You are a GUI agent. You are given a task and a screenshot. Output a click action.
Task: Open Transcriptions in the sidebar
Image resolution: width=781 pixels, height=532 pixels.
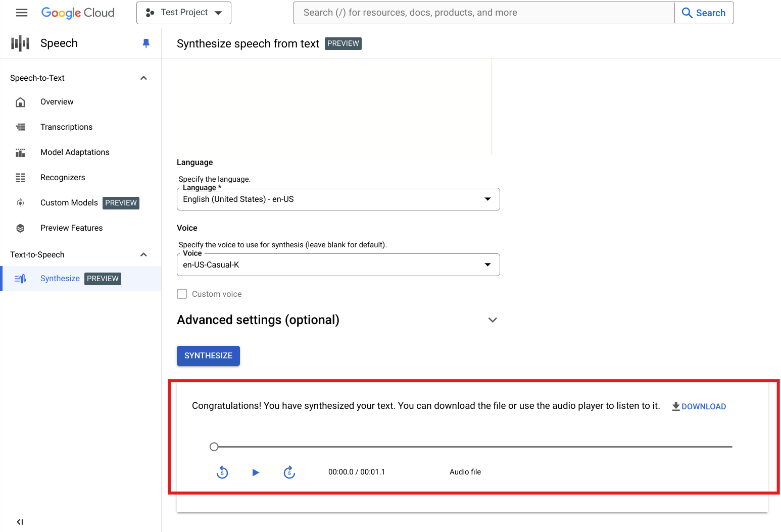(x=66, y=127)
